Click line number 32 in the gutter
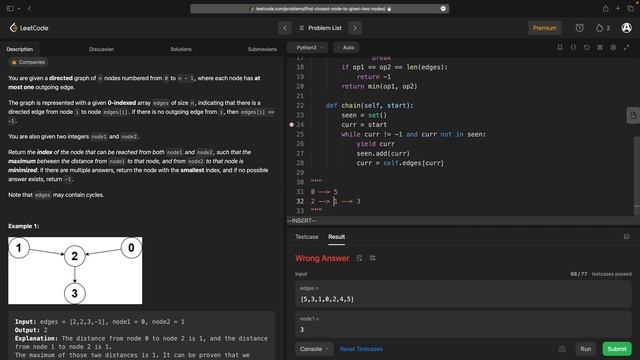 [x=300, y=201]
